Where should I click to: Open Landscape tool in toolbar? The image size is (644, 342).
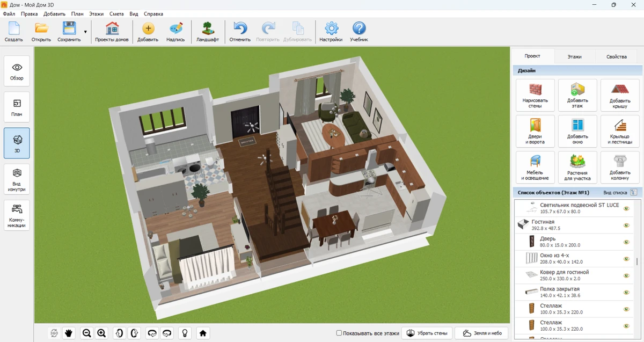click(x=207, y=32)
